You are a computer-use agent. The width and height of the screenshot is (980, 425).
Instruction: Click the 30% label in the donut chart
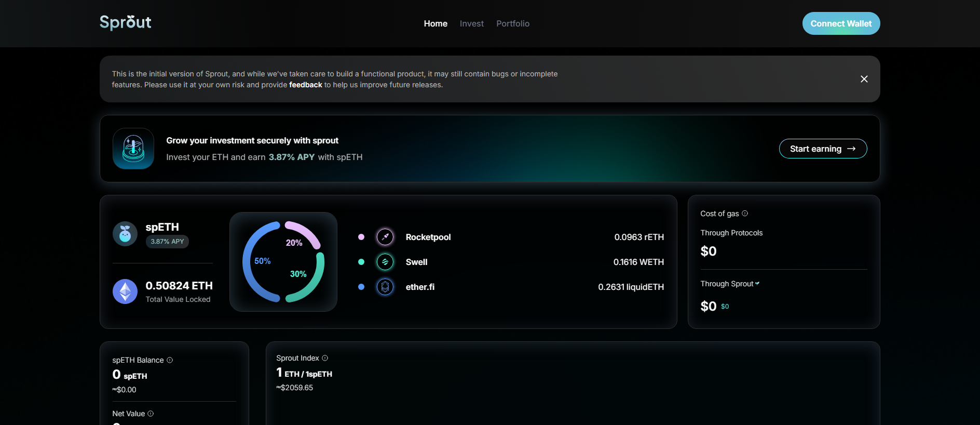pyautogui.click(x=298, y=274)
